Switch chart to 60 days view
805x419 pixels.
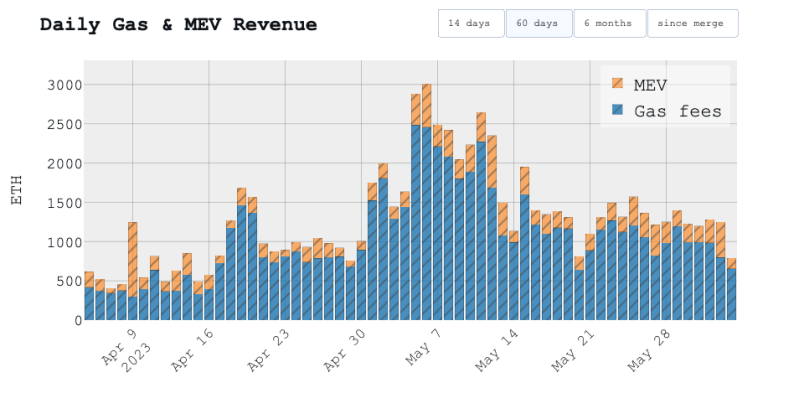tap(539, 23)
